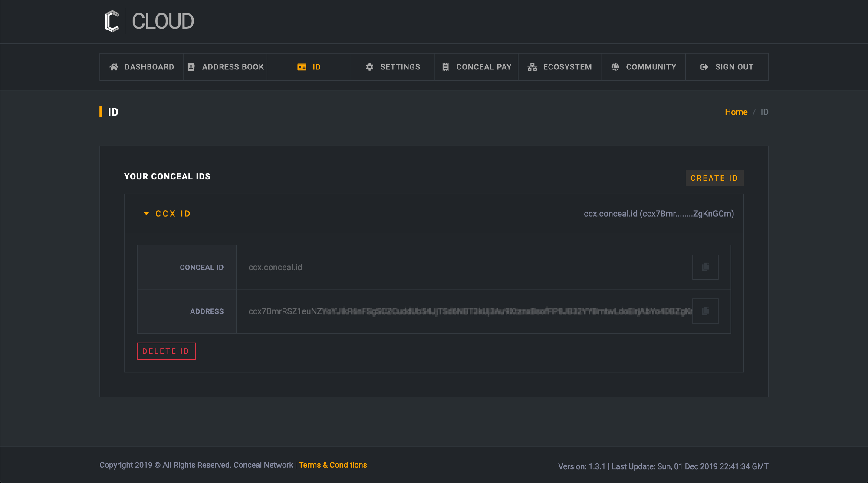Click the Address Book contact icon
This screenshot has height=483, width=868.
(x=191, y=67)
